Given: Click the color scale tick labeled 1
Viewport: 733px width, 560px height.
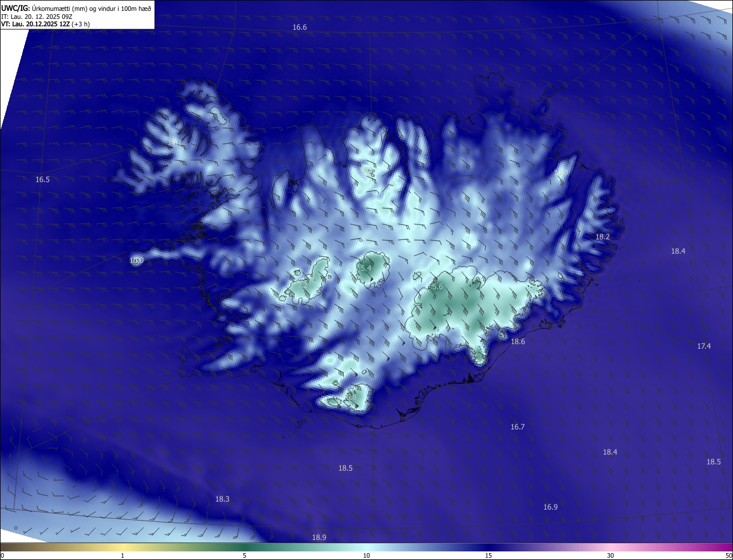Looking at the screenshot, I should coord(123,555).
